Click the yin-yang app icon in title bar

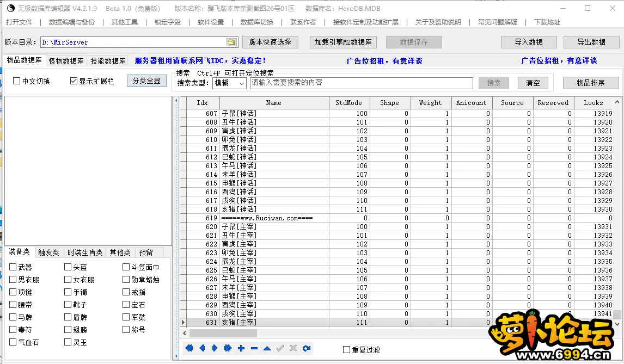click(11, 8)
